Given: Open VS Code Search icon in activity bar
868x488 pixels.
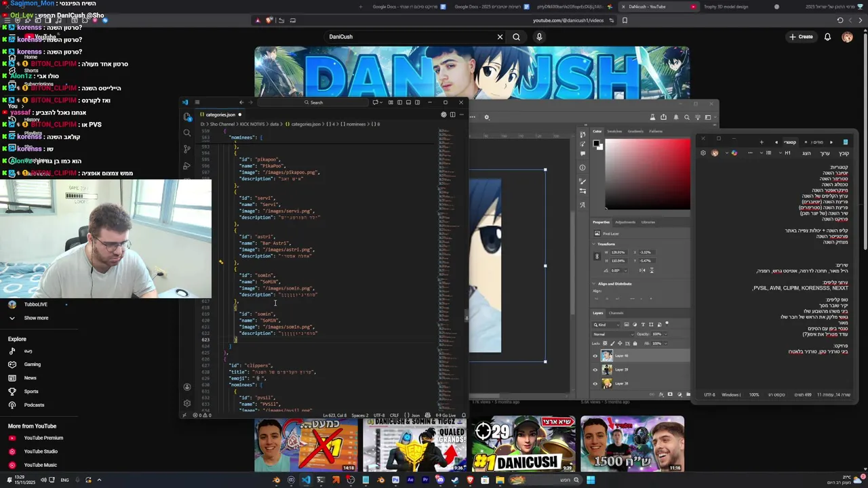Looking at the screenshot, I should coord(187,133).
